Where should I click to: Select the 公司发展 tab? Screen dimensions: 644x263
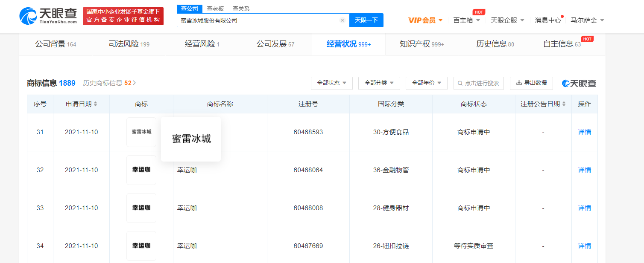(x=275, y=44)
